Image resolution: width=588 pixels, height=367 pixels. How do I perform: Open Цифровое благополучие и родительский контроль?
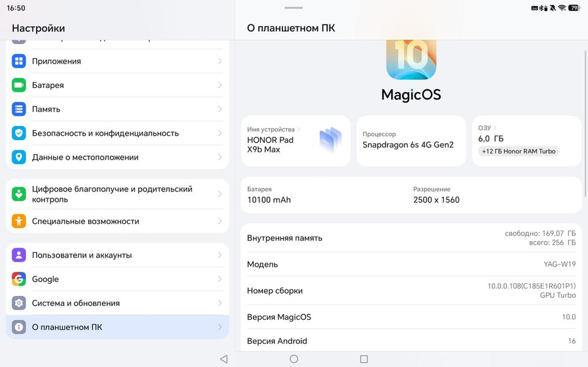tap(117, 194)
